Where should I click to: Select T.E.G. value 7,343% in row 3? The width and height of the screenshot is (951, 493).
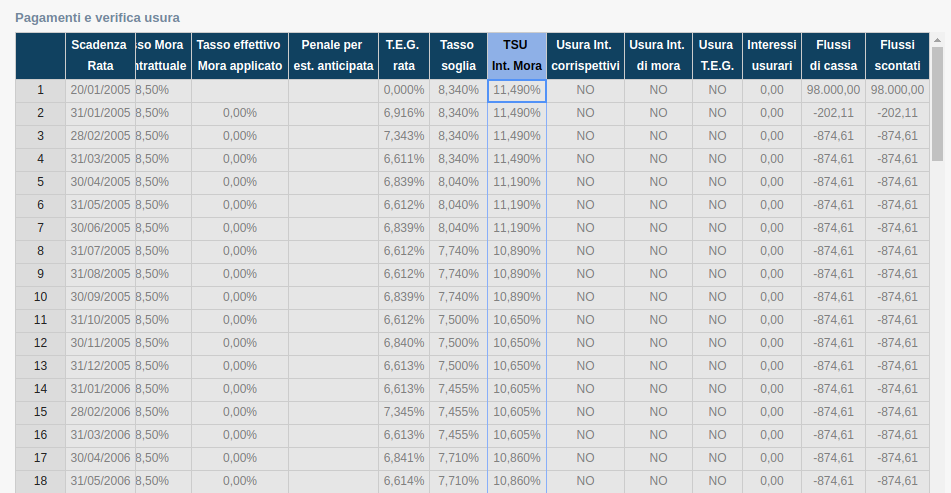point(403,136)
